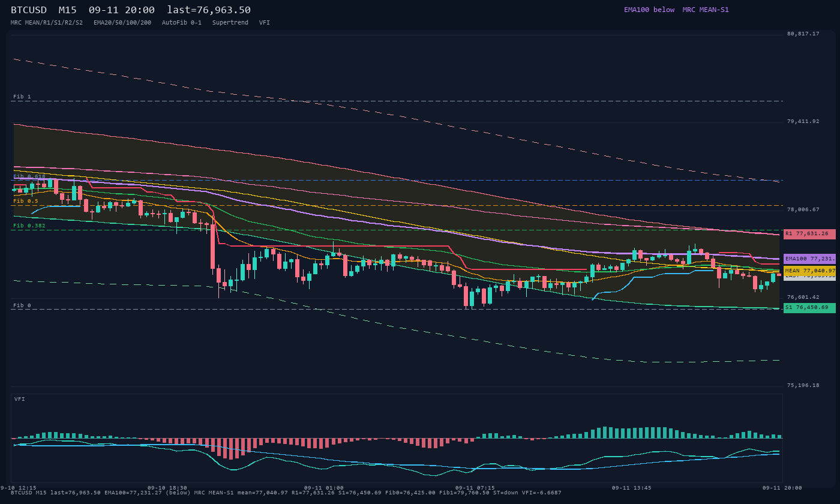Image resolution: width=840 pixels, height=504 pixels.
Task: Click the 'Fib 0.618' level label
Action: pos(29,176)
